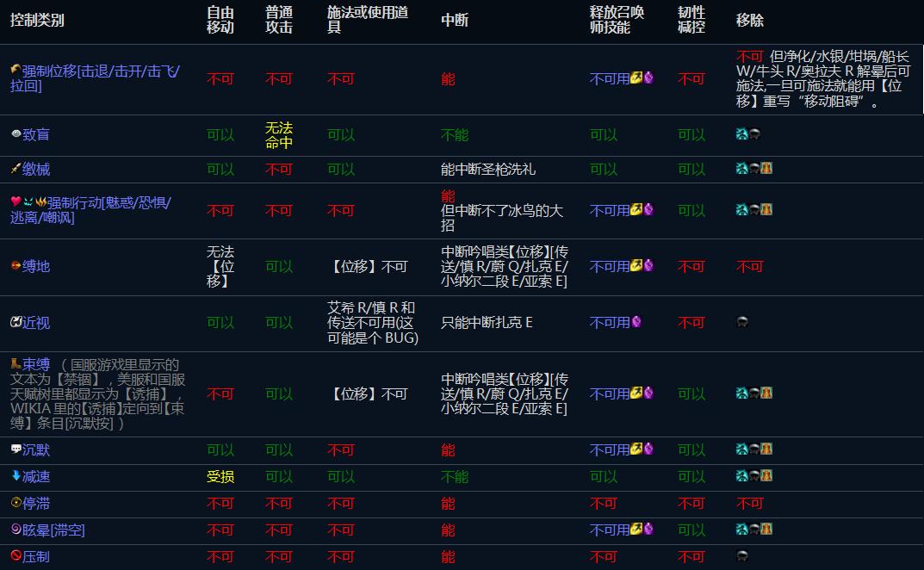Viewport: 924px width, 570px height.
Task: Click the teal fear face icon
Action: pyautogui.click(x=28, y=201)
